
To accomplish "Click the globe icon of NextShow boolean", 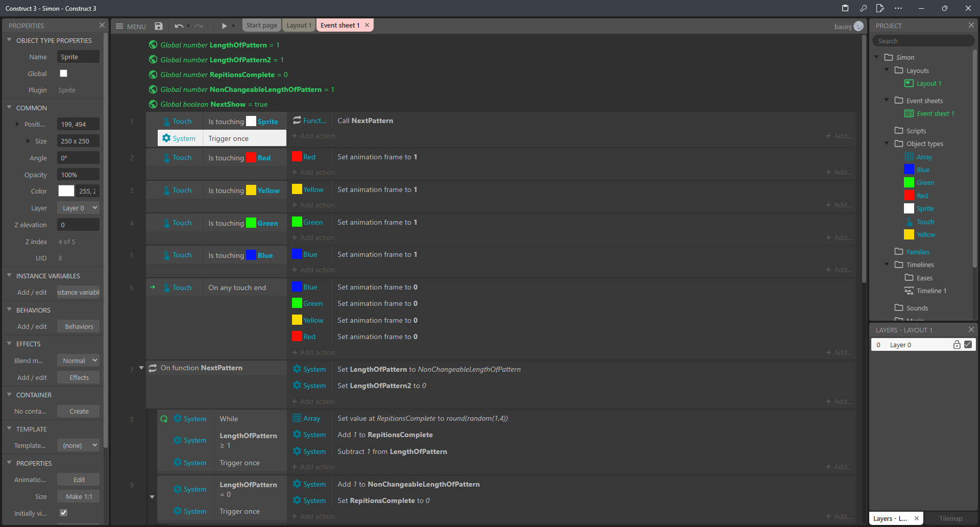I will 153,104.
